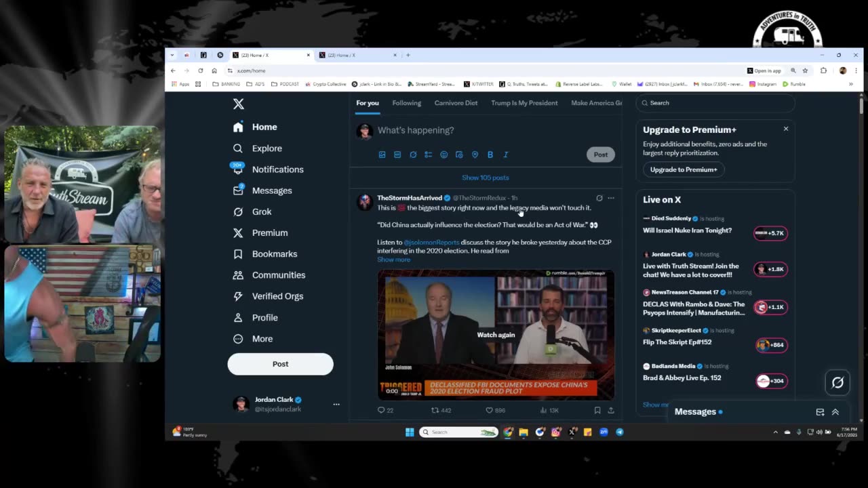Open floating Grok button
This screenshot has width=868, height=488.
click(837, 382)
